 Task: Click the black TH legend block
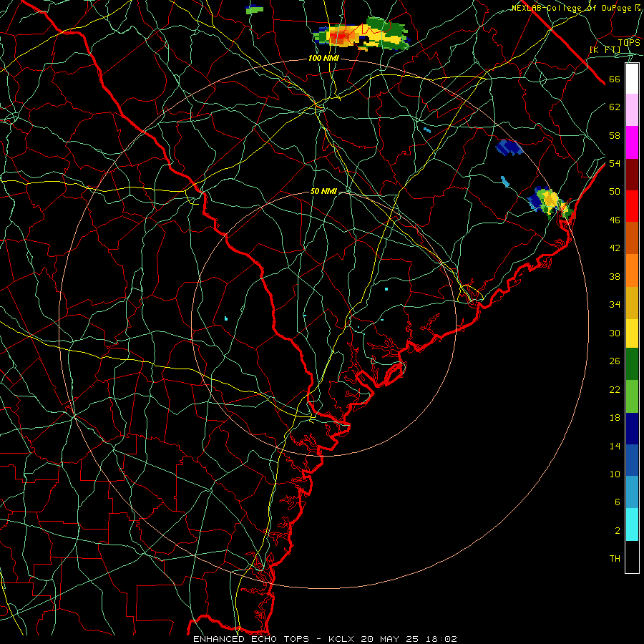632,557
